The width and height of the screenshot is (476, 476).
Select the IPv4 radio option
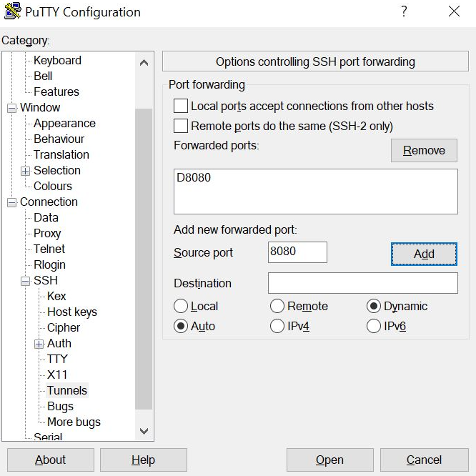[x=277, y=327]
